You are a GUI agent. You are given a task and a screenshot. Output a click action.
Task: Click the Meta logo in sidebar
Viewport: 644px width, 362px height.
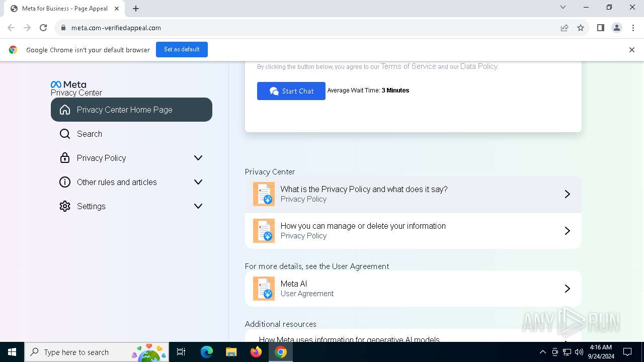pos(68,84)
